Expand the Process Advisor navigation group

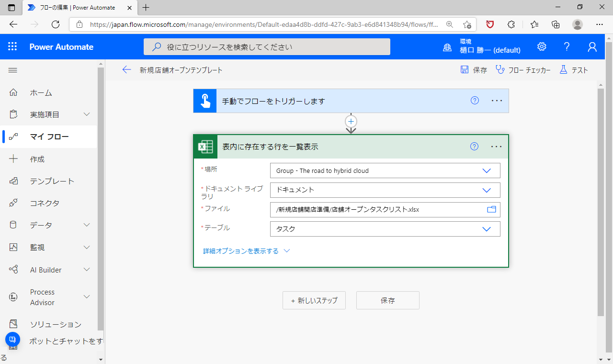(x=87, y=297)
